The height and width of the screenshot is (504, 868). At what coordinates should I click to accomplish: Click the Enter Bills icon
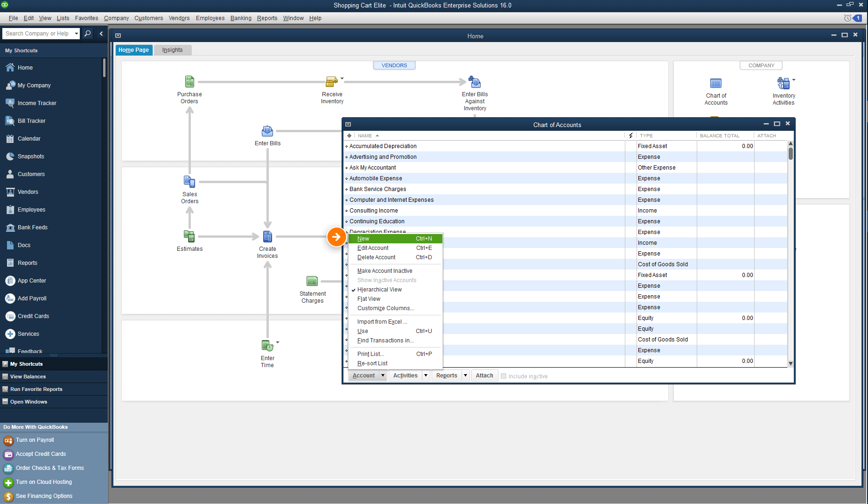coord(267,131)
